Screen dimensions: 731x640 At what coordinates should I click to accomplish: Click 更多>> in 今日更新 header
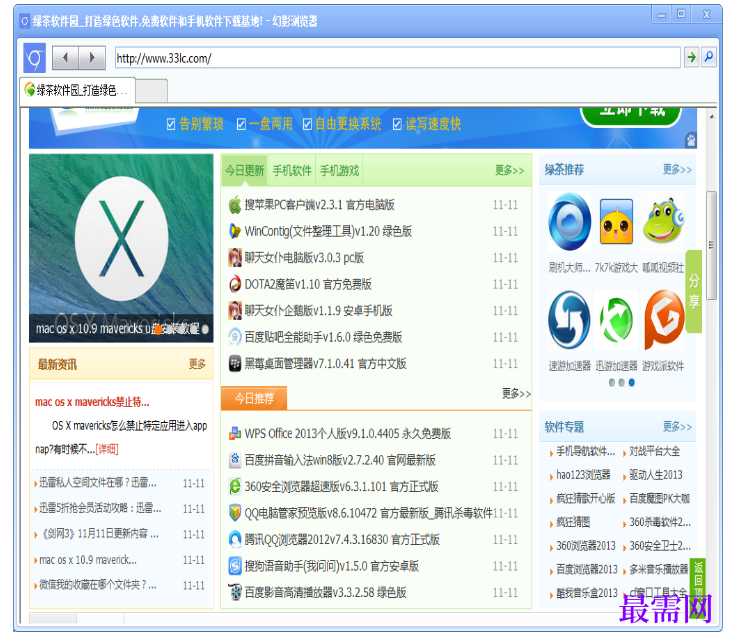tap(510, 170)
